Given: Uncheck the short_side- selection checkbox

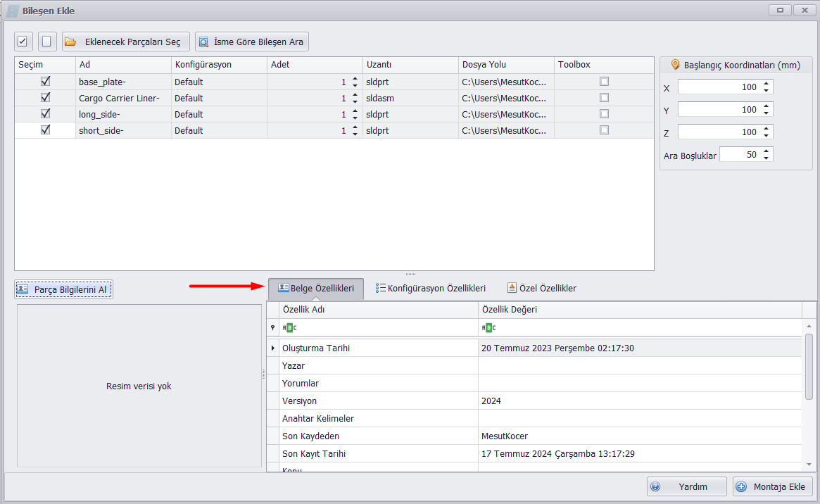Looking at the screenshot, I should click(46, 130).
